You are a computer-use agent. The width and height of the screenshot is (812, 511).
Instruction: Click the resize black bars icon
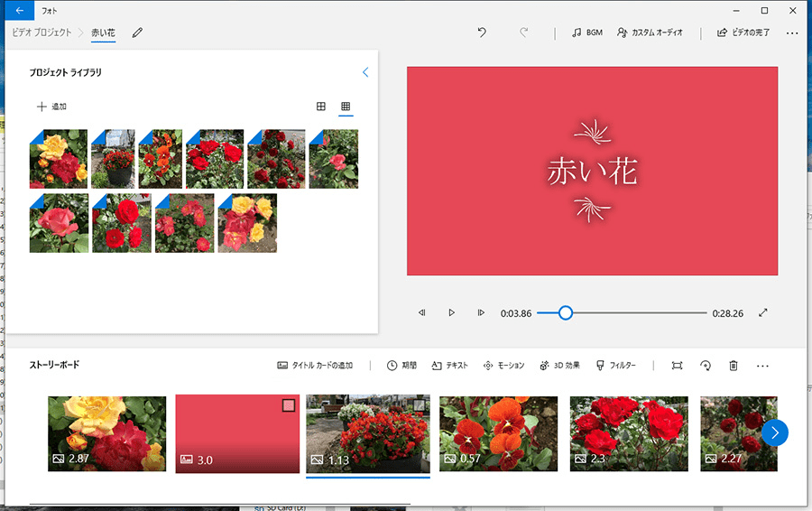[x=677, y=366]
